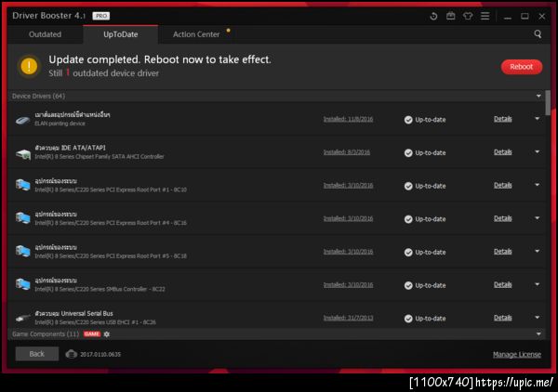Click the red Reboot button
The height and width of the screenshot is (392, 558).
pos(522,67)
